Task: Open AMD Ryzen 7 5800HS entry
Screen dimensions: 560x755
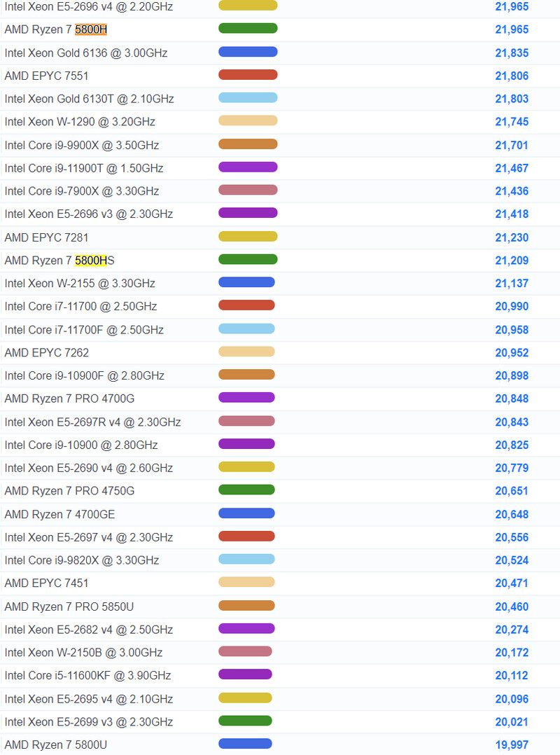Action: (59, 261)
